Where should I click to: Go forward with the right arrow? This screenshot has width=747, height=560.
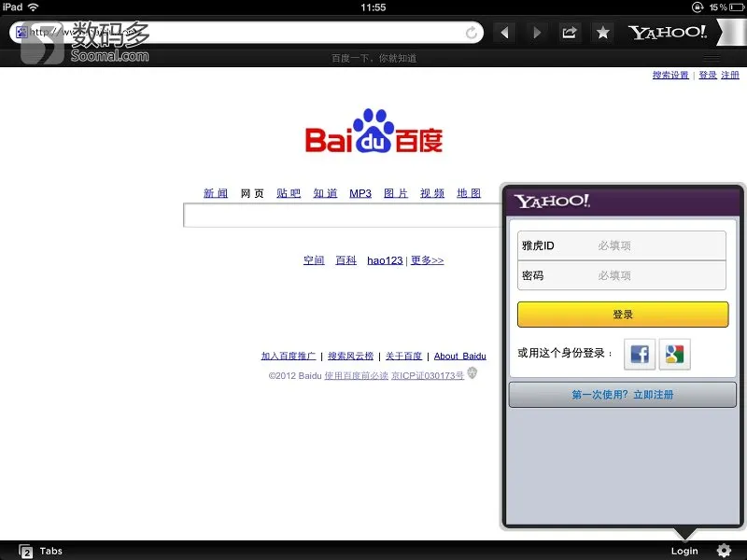[x=537, y=33]
